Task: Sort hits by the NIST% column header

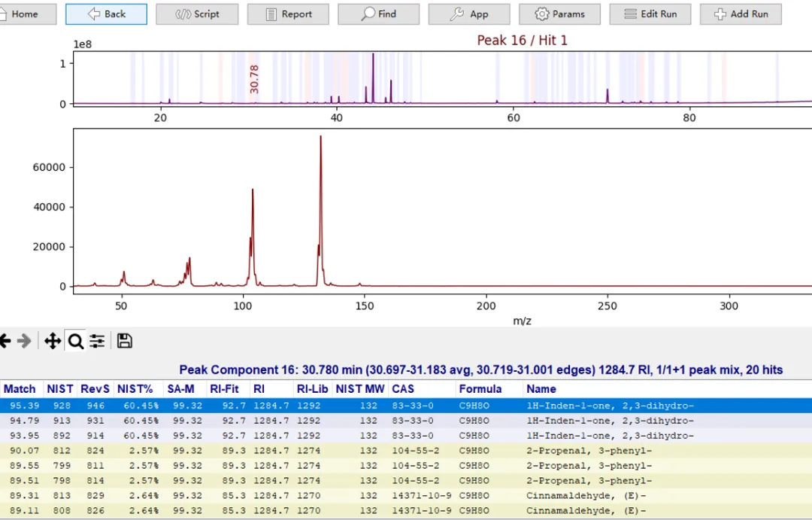Action: pyautogui.click(x=135, y=389)
